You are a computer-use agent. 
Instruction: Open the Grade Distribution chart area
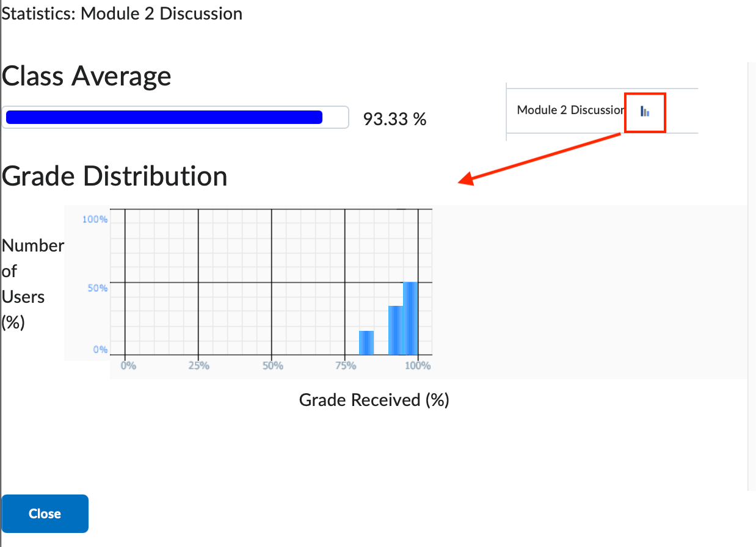269,281
